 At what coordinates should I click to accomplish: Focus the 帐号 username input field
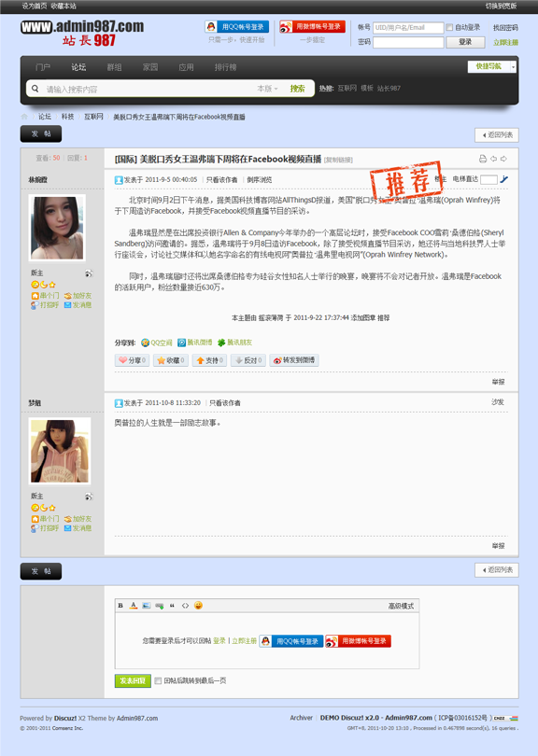[408, 27]
